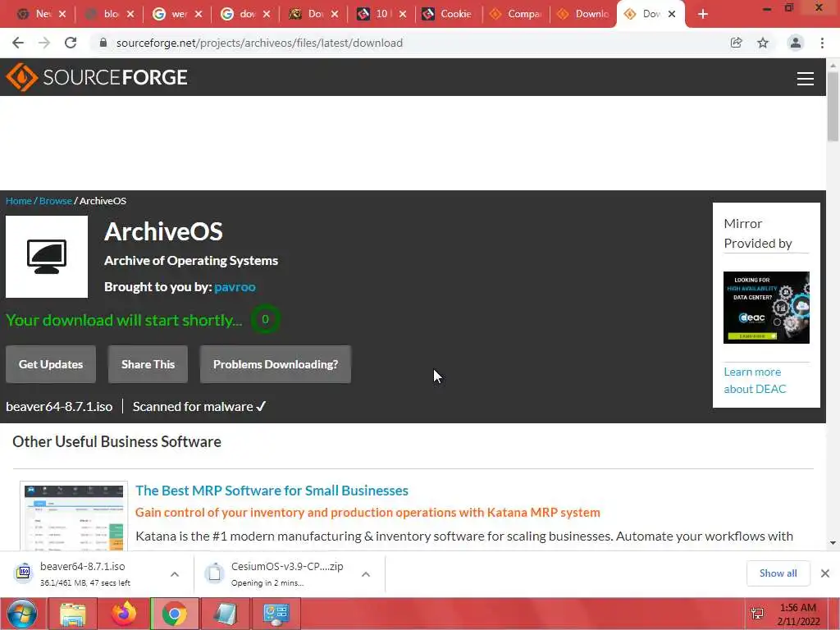Bookmark this page with the star icon
The width and height of the screenshot is (840, 630).
tap(763, 43)
